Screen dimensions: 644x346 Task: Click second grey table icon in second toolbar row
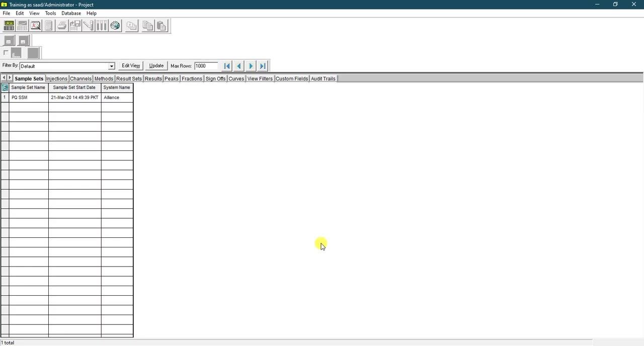pos(23,41)
